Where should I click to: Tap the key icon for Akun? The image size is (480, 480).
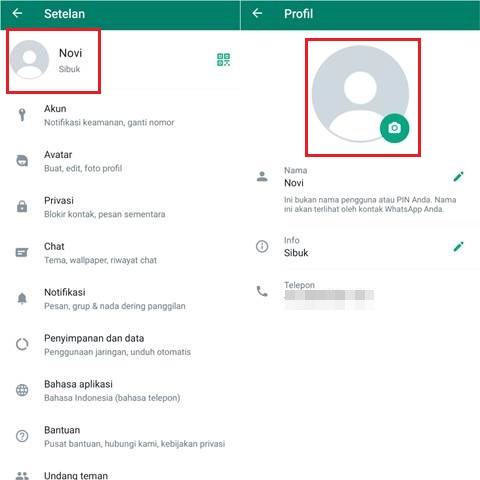pos(22,115)
